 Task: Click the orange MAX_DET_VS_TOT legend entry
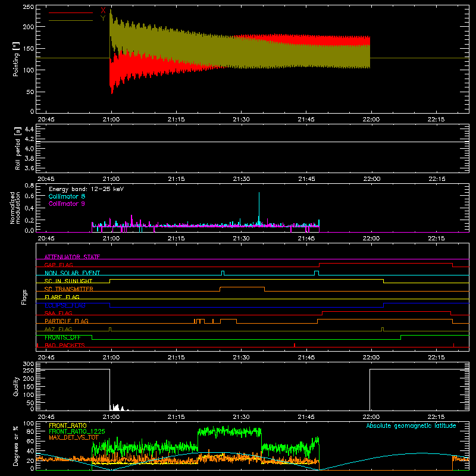[x=74, y=437]
